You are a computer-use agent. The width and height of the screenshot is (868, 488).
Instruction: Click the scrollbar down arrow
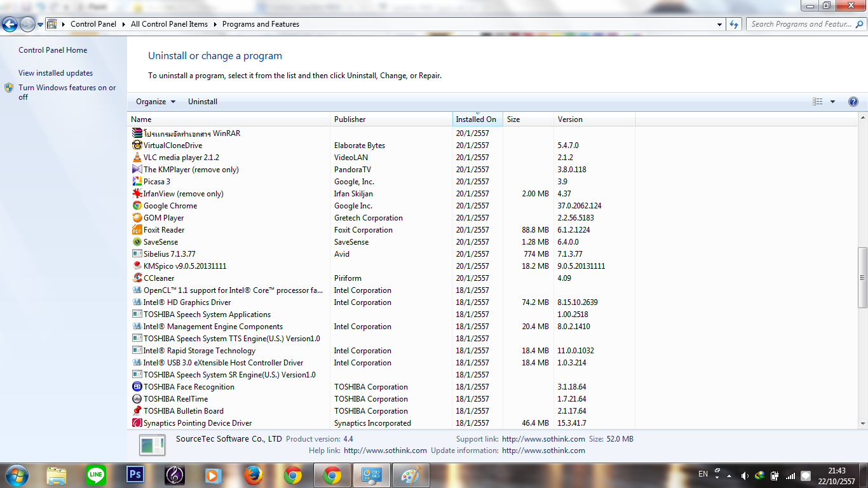[862, 423]
